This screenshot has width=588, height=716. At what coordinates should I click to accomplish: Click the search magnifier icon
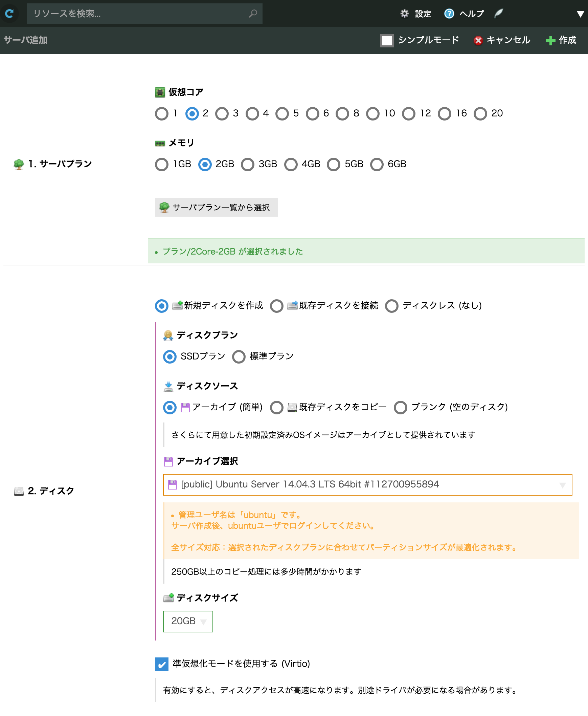[253, 14]
